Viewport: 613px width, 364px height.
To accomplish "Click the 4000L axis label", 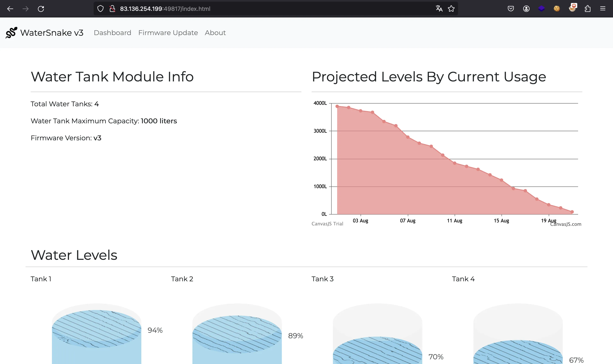I will (x=320, y=103).
